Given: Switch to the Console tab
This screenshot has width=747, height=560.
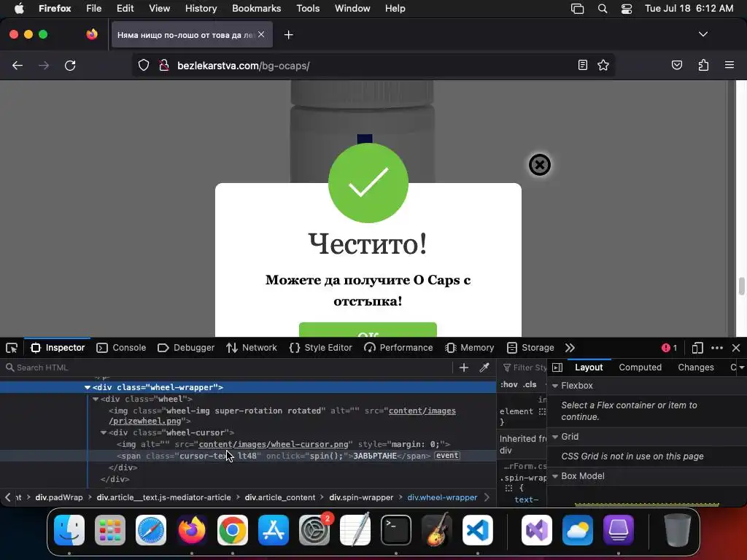Looking at the screenshot, I should point(122,348).
